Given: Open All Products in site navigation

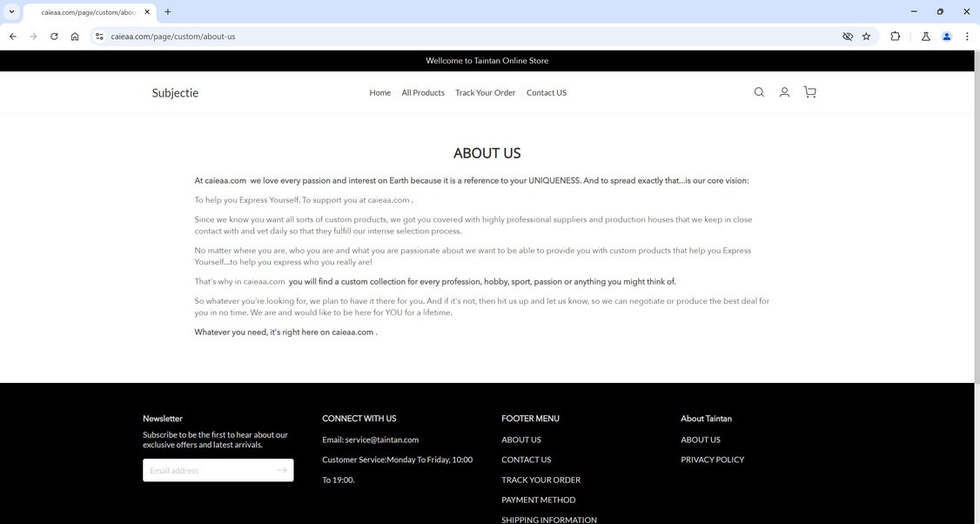Looking at the screenshot, I should tap(423, 92).
